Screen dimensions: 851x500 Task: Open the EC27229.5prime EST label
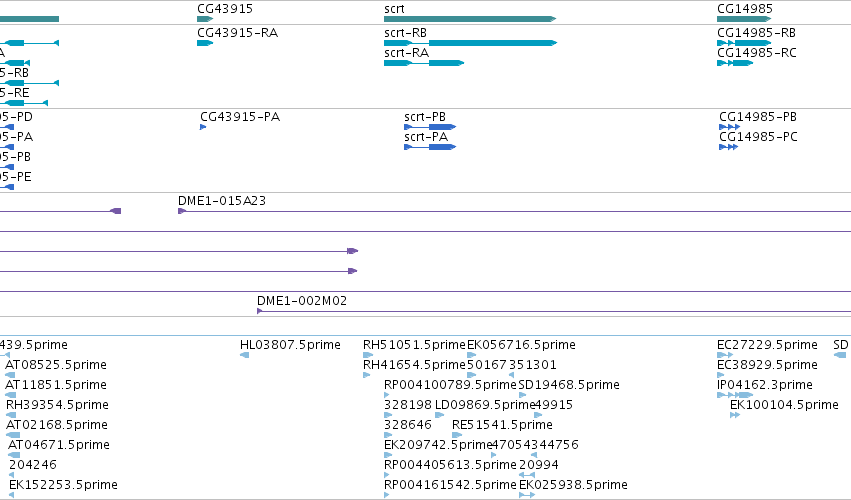(x=767, y=345)
